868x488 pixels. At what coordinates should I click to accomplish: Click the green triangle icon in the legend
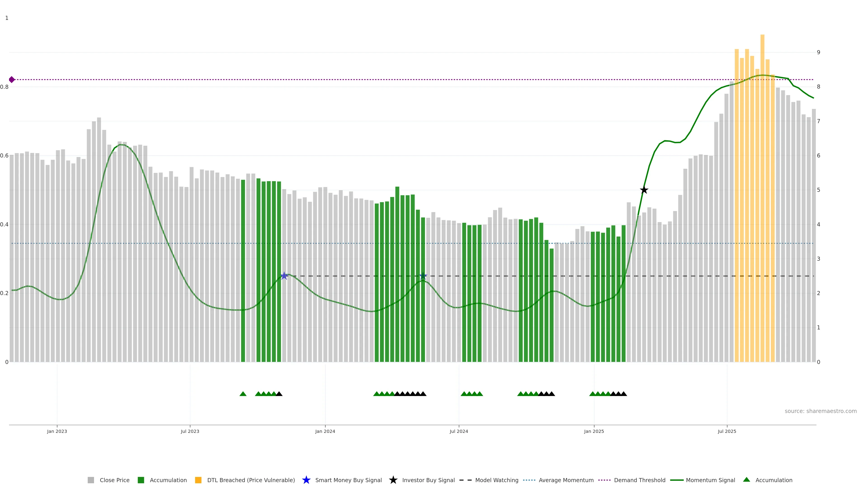click(746, 480)
